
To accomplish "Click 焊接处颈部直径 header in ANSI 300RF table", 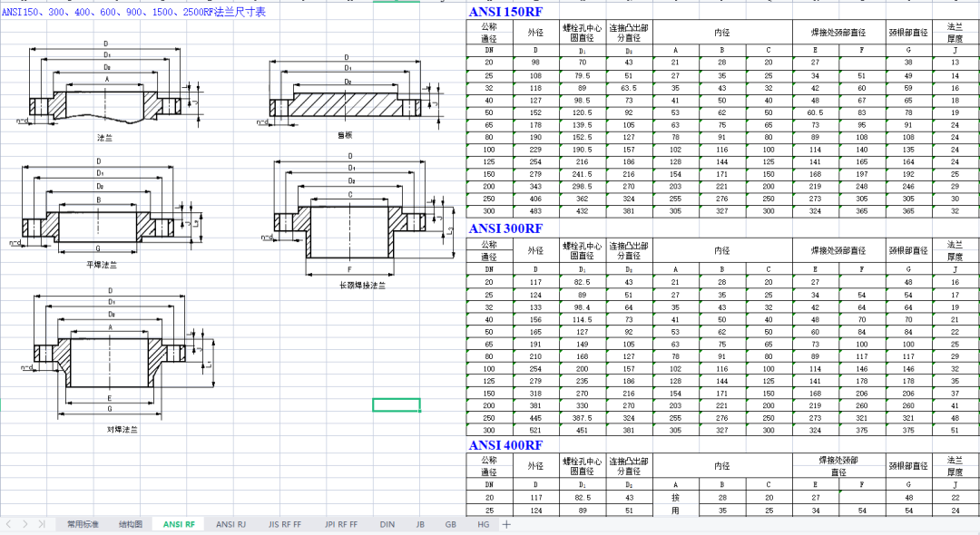I will pos(838,250).
